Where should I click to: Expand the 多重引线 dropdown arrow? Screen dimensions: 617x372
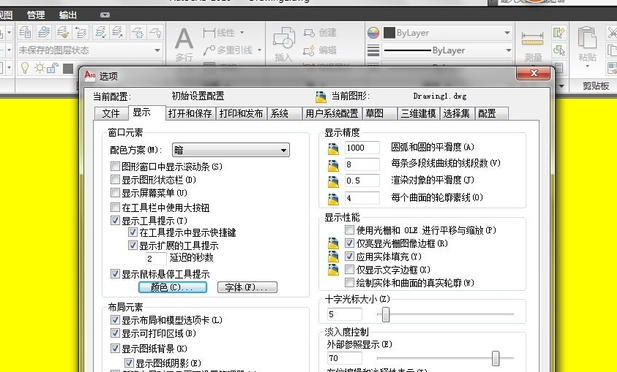(x=259, y=50)
